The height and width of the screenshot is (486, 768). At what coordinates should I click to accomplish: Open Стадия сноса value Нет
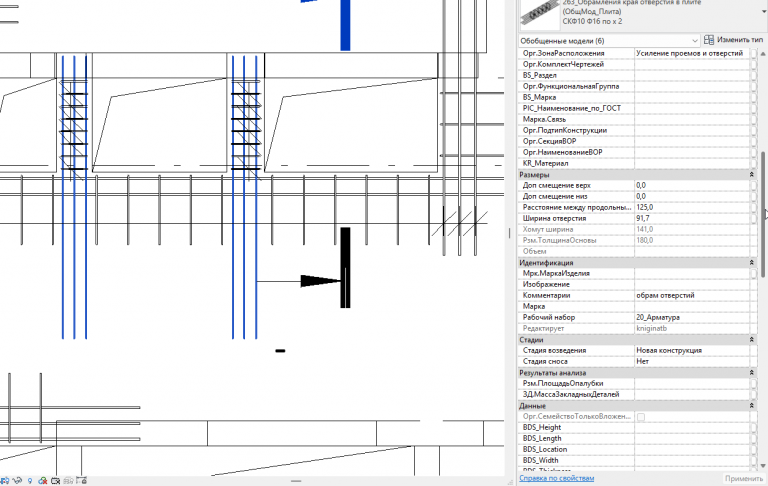(x=692, y=362)
